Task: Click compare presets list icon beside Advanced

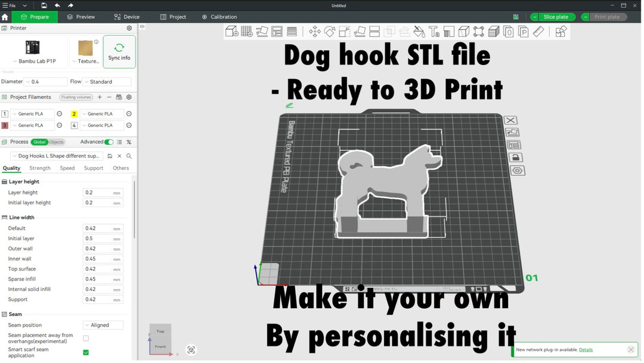Action: tap(119, 142)
